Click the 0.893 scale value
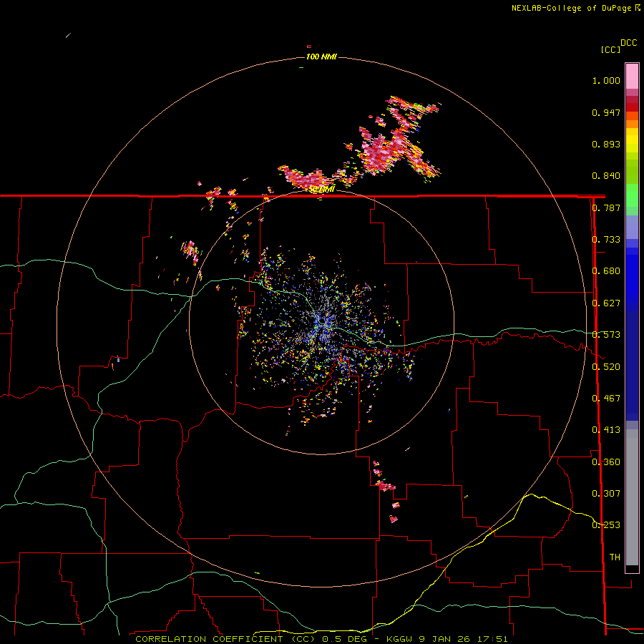This screenshot has width=644, height=644. tap(606, 144)
